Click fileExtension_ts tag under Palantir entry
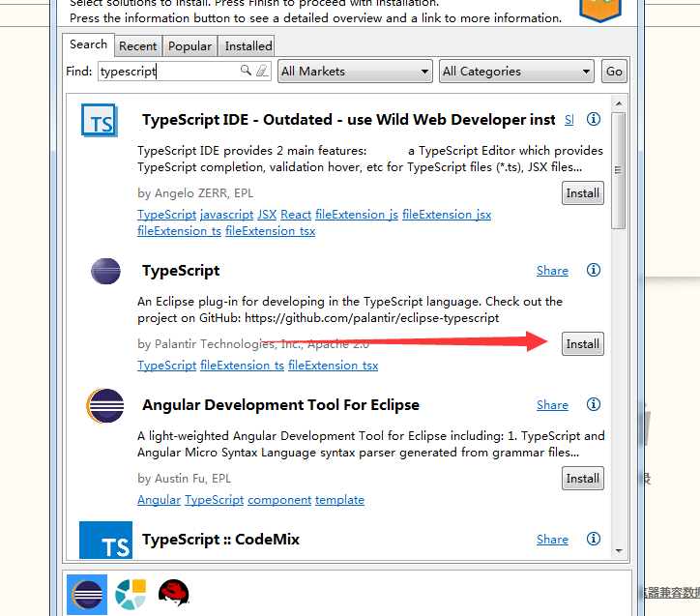The image size is (700, 616). coord(242,366)
